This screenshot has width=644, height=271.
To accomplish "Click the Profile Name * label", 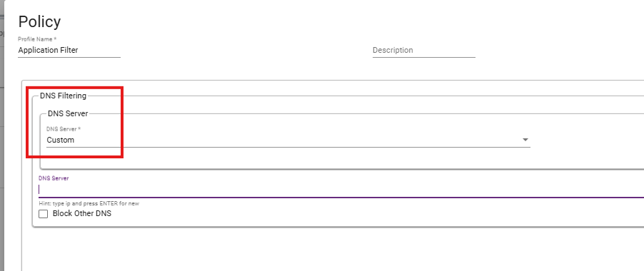I will point(37,39).
